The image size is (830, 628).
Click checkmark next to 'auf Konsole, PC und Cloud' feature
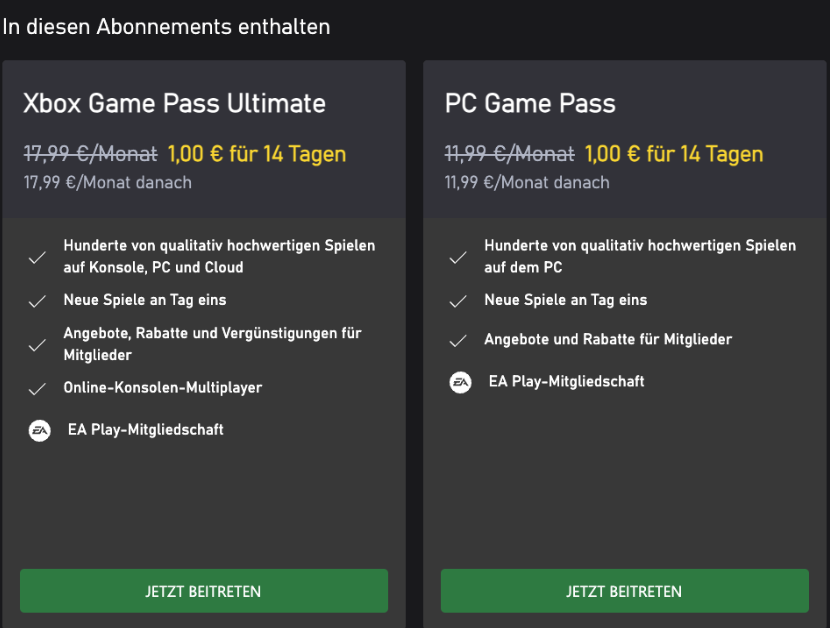pos(38,257)
